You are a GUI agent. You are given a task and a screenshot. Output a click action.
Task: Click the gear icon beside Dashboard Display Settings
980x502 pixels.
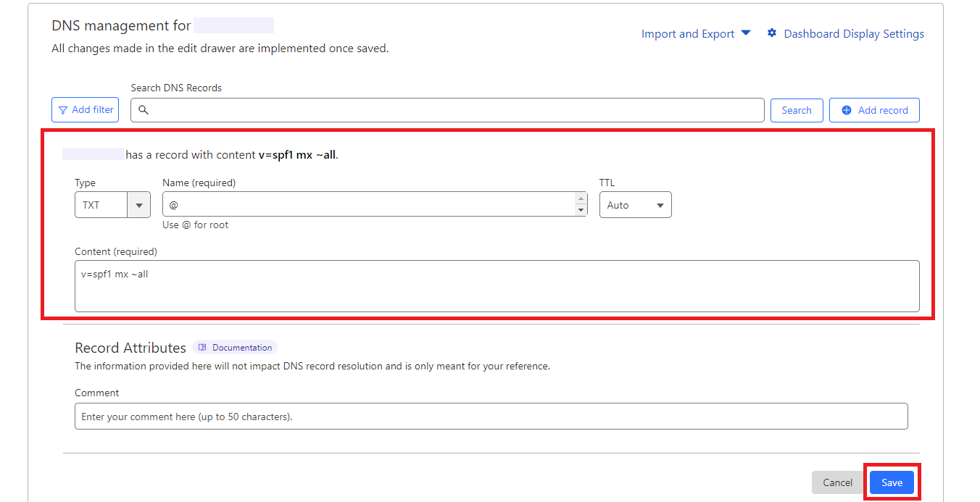pyautogui.click(x=772, y=33)
